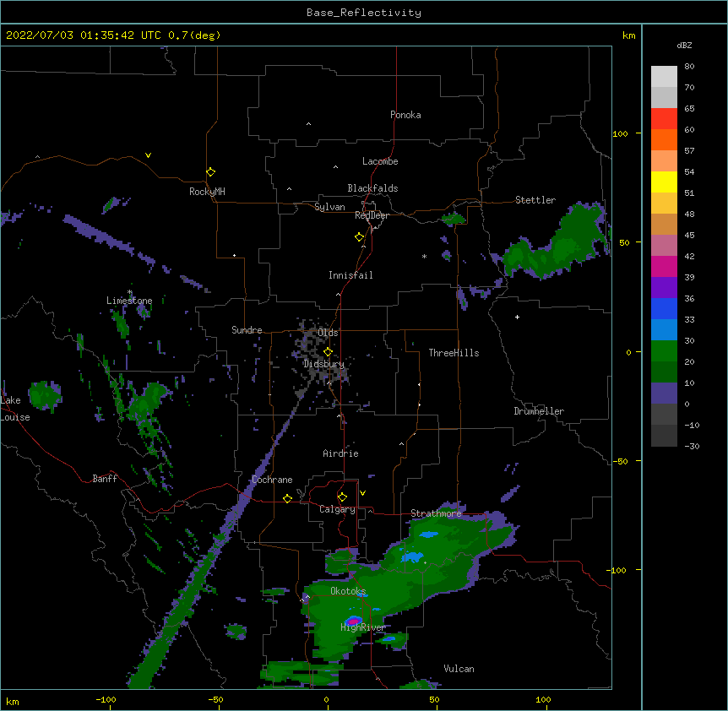
Task: Click the yellow V marker northwest of RockyMH
Action: tap(148, 155)
